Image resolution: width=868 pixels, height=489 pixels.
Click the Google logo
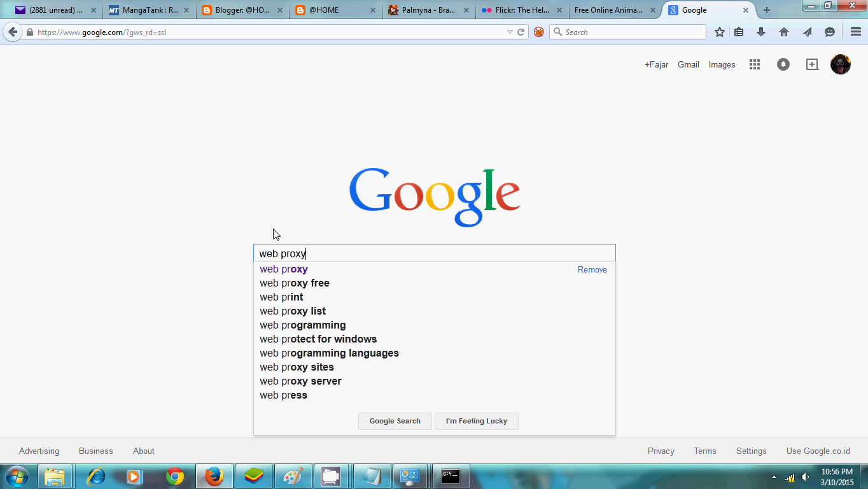point(435,197)
